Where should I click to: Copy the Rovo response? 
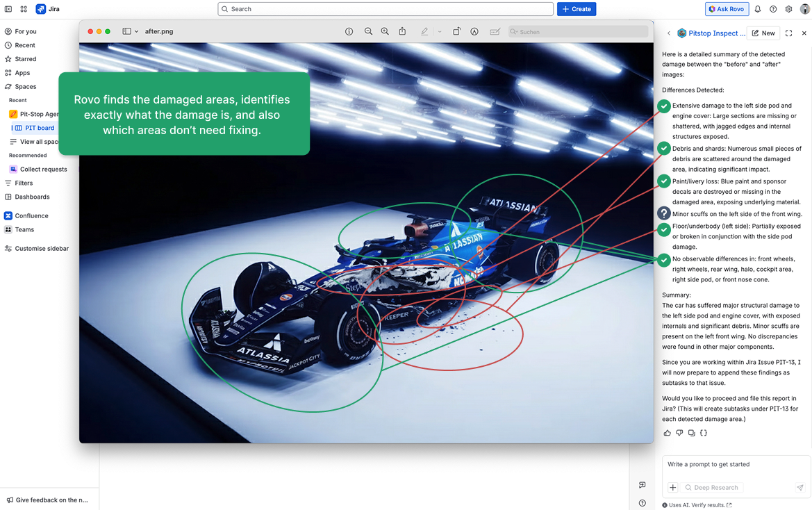coord(691,433)
